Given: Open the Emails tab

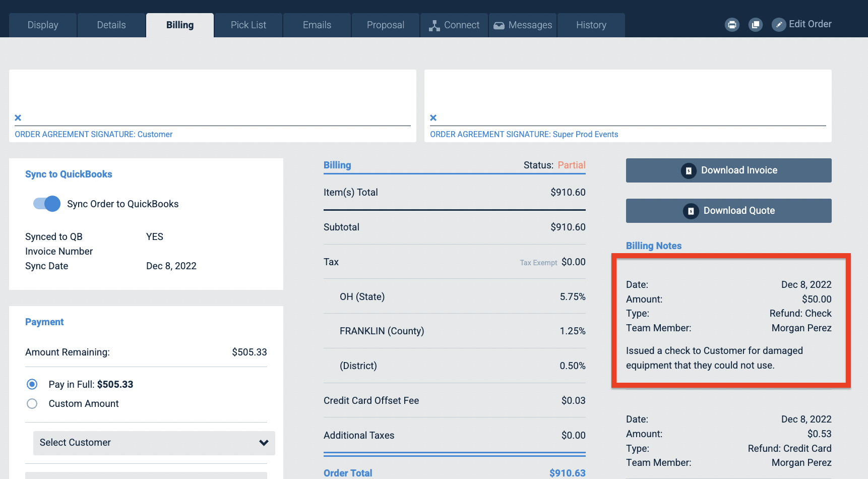Looking at the screenshot, I should tap(317, 24).
